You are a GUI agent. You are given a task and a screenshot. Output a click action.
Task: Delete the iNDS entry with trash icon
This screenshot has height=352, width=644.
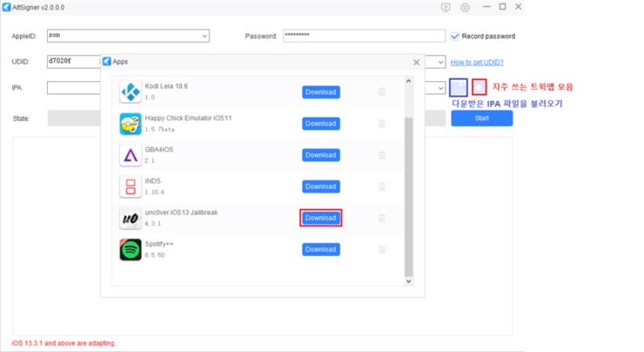381,186
